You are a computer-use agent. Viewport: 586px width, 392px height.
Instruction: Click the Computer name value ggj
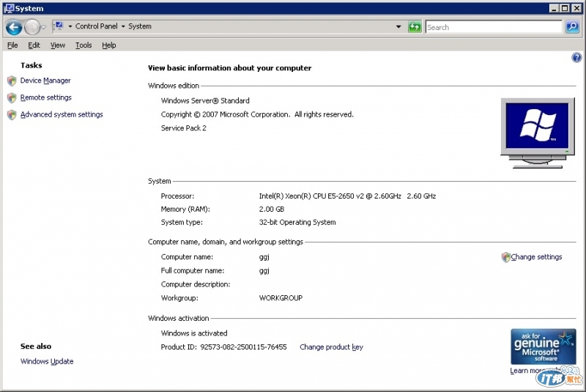264,257
